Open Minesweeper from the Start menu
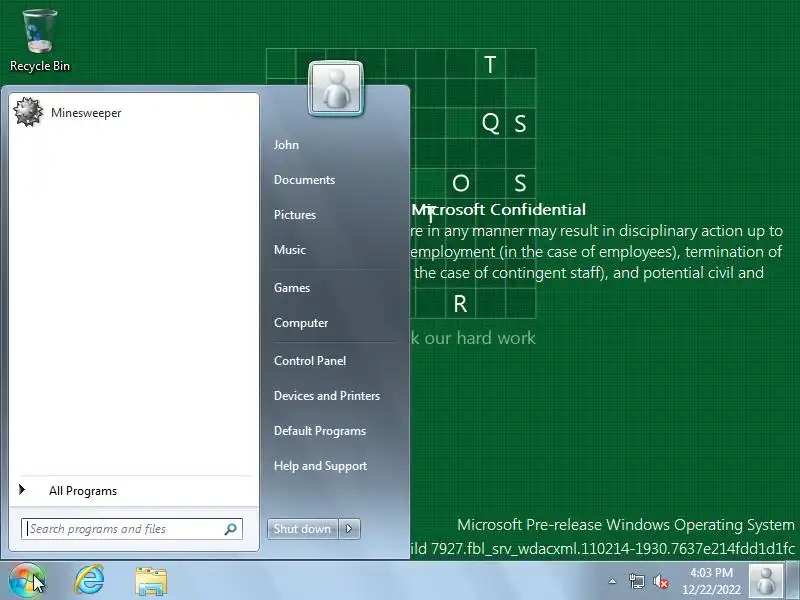The image size is (800, 600). point(134,112)
